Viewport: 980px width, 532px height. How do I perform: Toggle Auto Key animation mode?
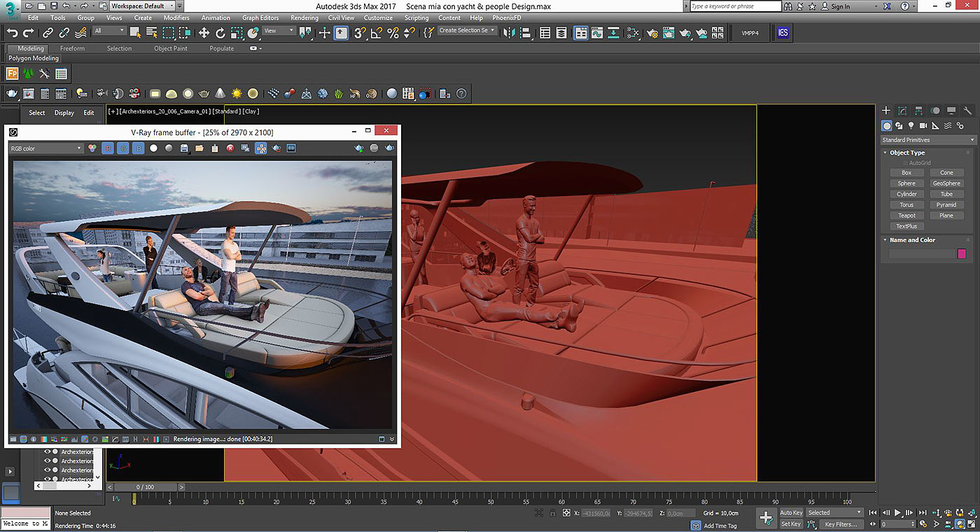(x=791, y=512)
